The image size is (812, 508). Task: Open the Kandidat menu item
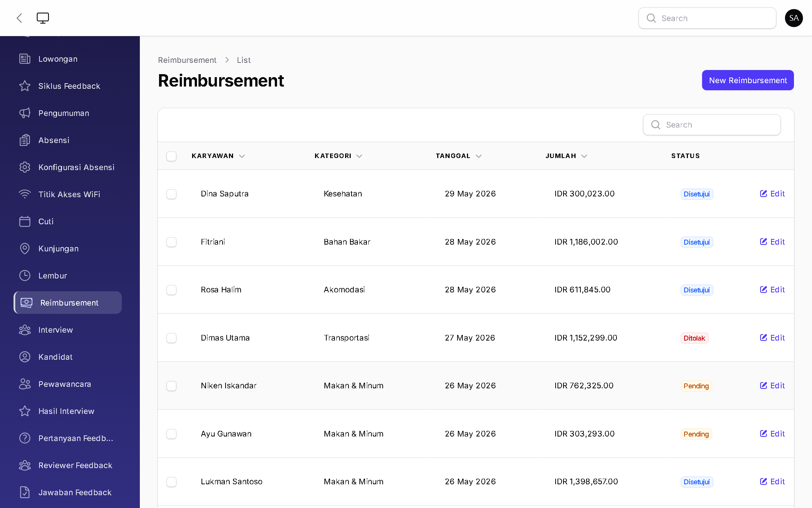[68, 357]
